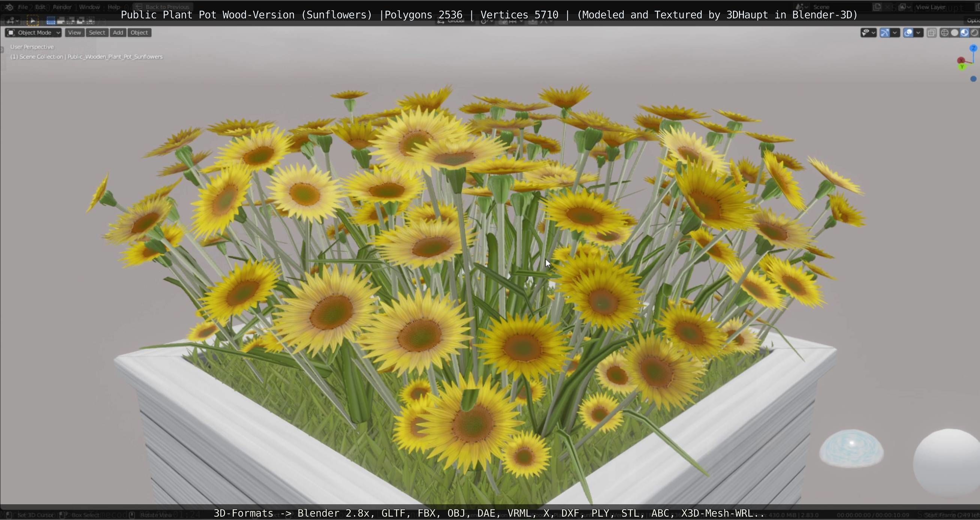
Task: Open the editor type selector dropdown
Action: (12, 21)
